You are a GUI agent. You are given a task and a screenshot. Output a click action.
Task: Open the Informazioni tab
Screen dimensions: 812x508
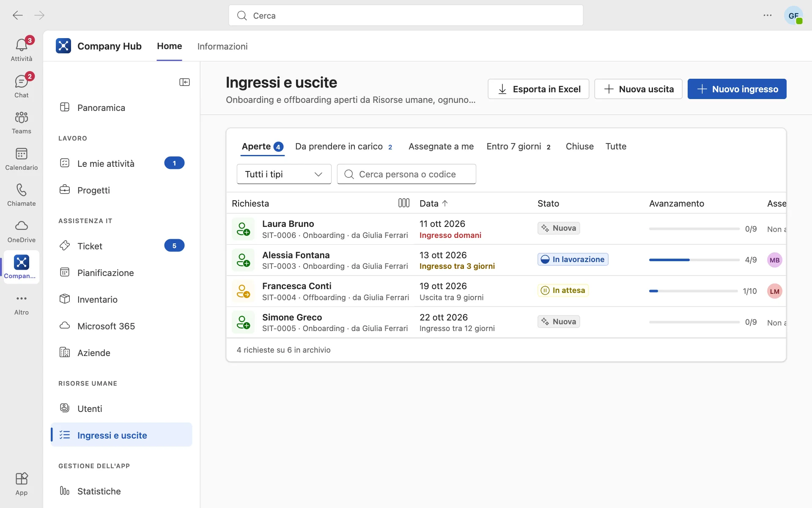[222, 46]
